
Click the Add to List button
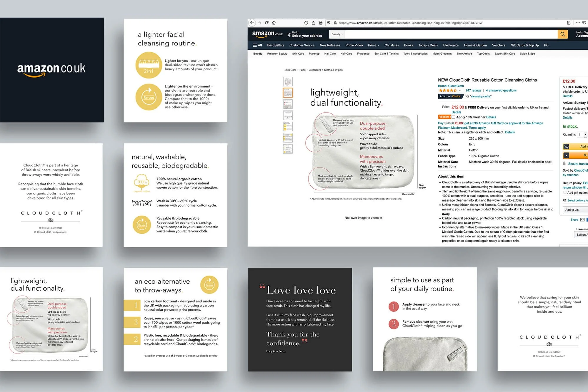point(572,210)
